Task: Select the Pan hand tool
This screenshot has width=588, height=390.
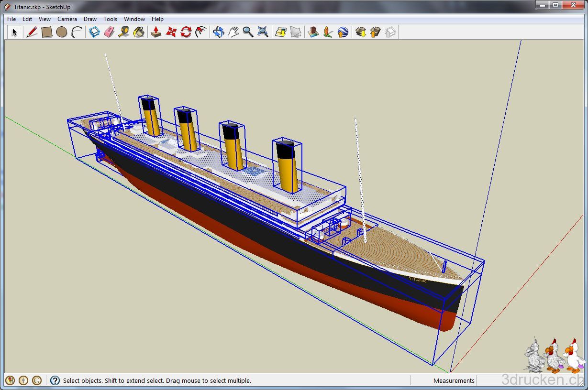Action: 233,32
